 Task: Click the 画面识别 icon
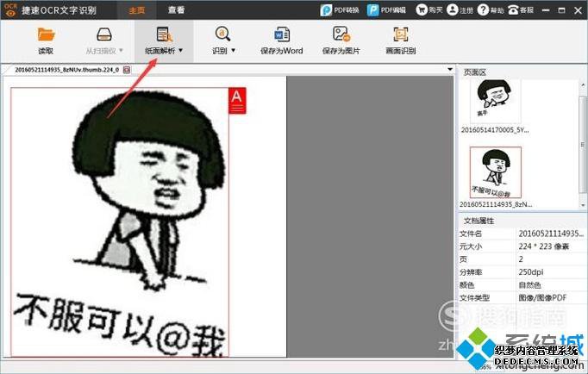[401, 34]
